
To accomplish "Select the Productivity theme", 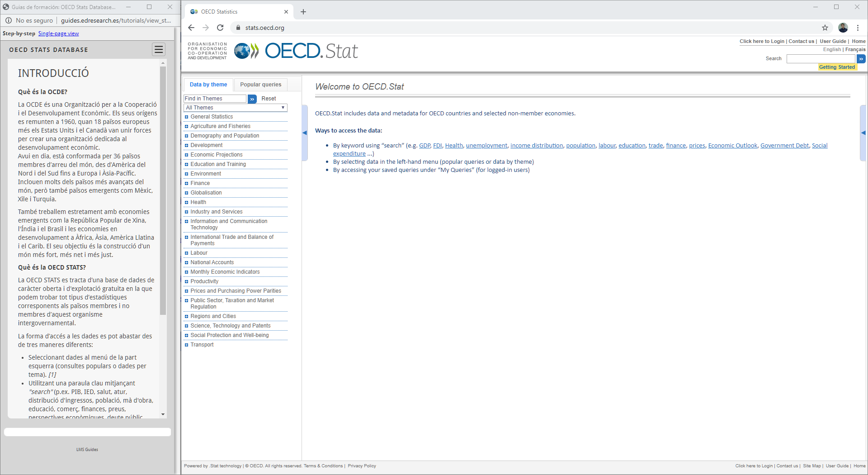I will click(204, 281).
